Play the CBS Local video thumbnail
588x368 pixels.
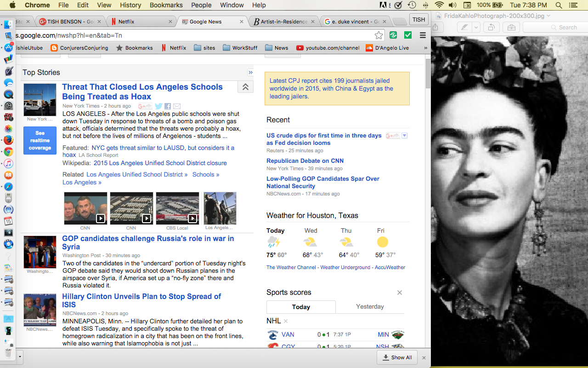pos(177,208)
